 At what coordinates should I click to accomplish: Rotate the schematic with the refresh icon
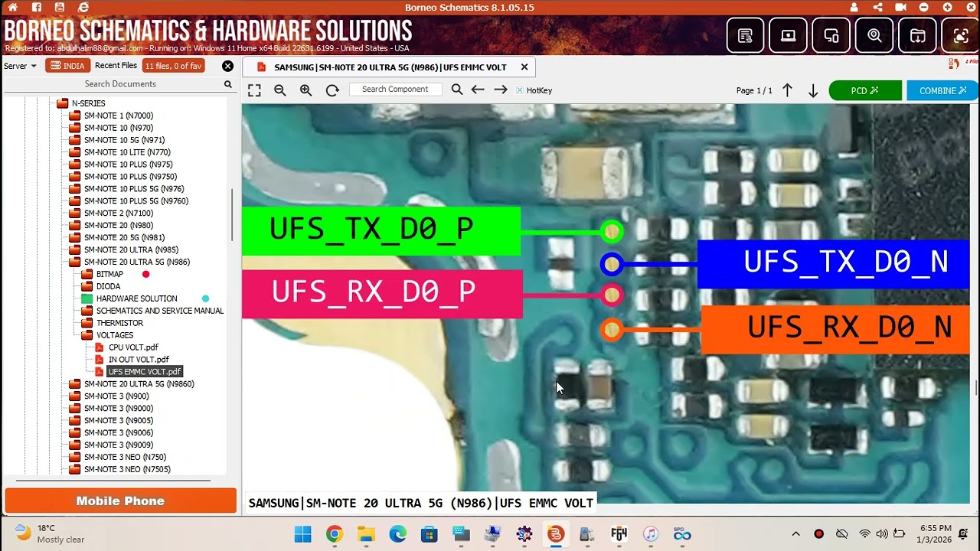[332, 90]
